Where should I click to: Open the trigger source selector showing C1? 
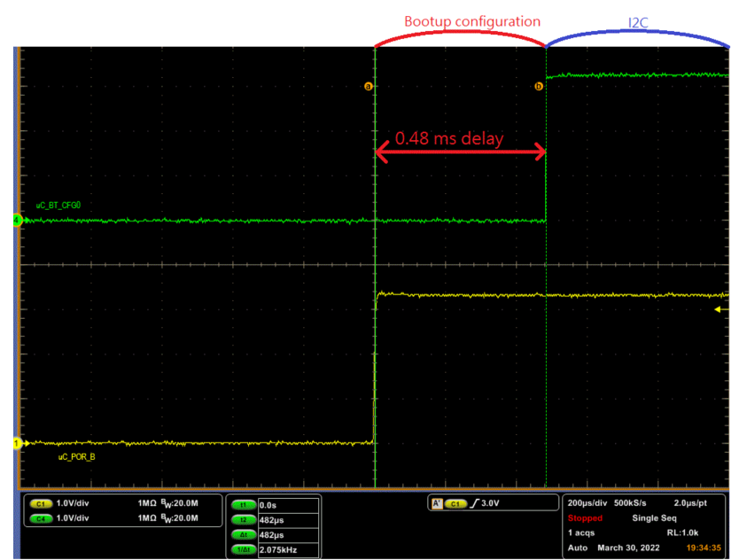click(455, 502)
